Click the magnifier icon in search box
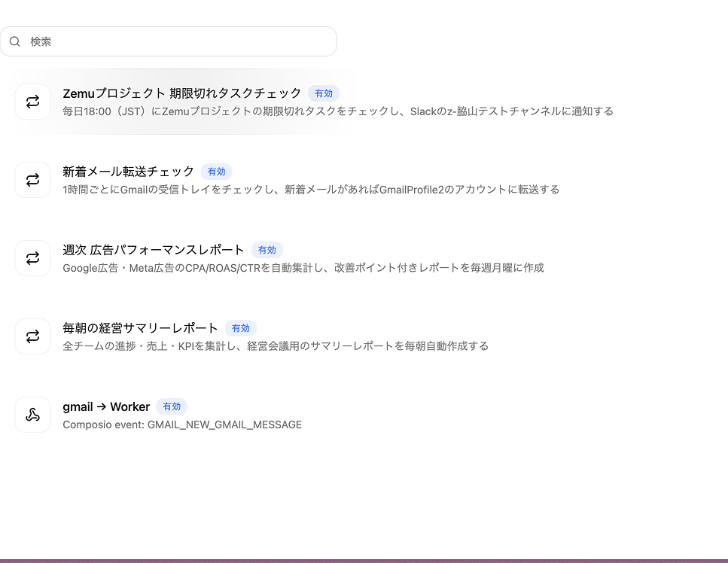 click(x=15, y=41)
